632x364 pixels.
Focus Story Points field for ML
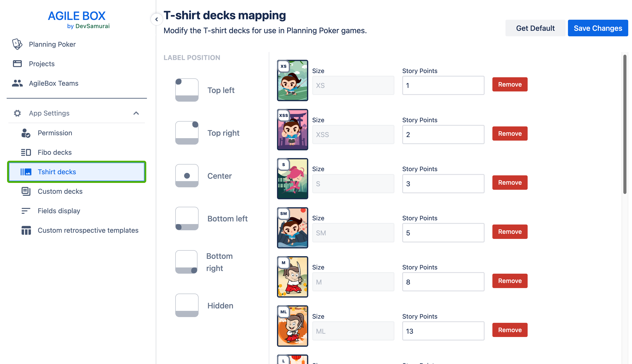[443, 331]
